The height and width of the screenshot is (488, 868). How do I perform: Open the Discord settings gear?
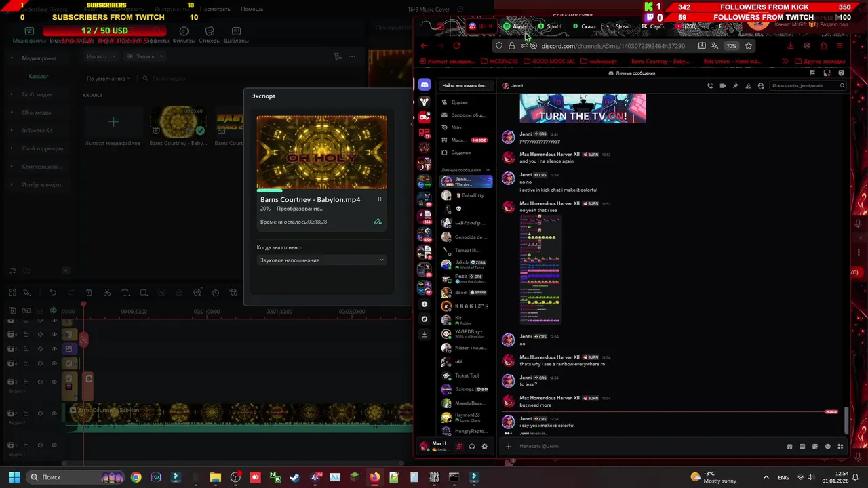pos(484,446)
